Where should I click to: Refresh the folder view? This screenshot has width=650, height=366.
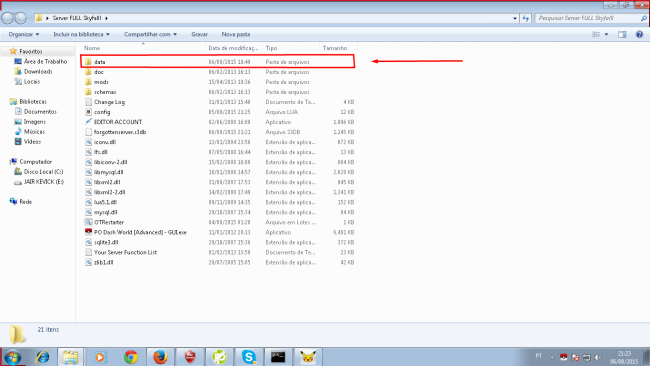click(x=526, y=18)
